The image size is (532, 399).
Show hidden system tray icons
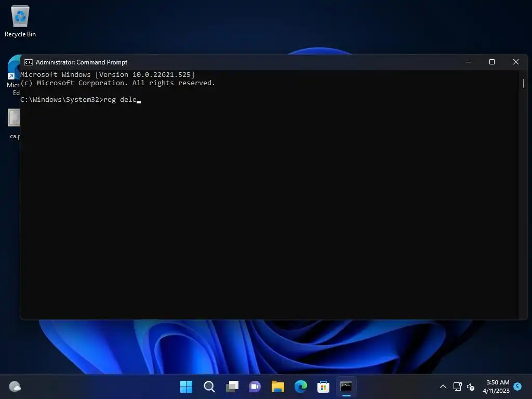pos(443,387)
